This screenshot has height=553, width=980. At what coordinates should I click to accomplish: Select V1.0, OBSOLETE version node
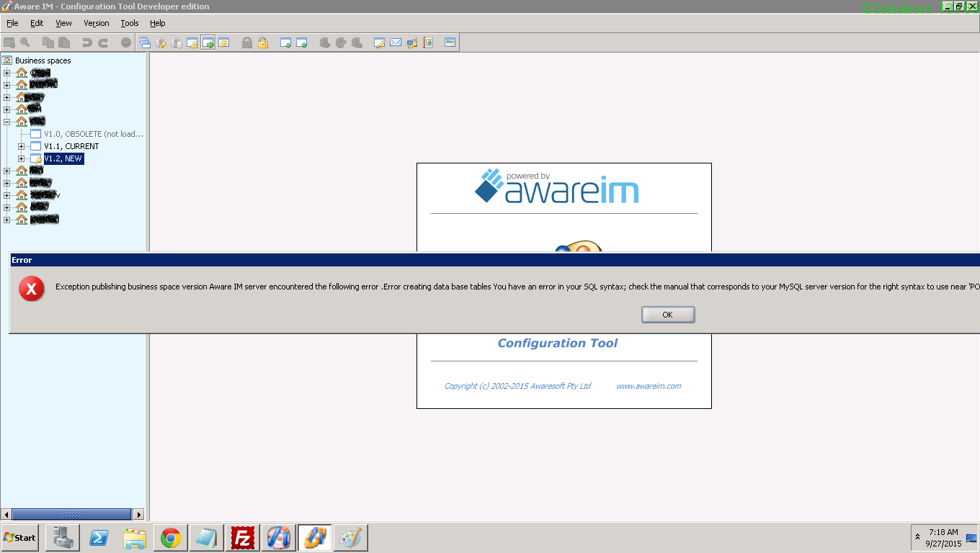(x=94, y=134)
